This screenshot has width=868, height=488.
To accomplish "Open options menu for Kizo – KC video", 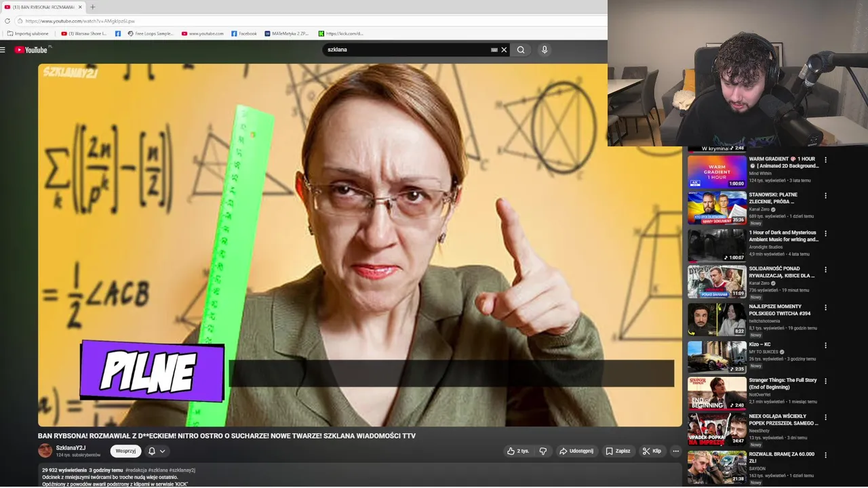I will tap(825, 345).
